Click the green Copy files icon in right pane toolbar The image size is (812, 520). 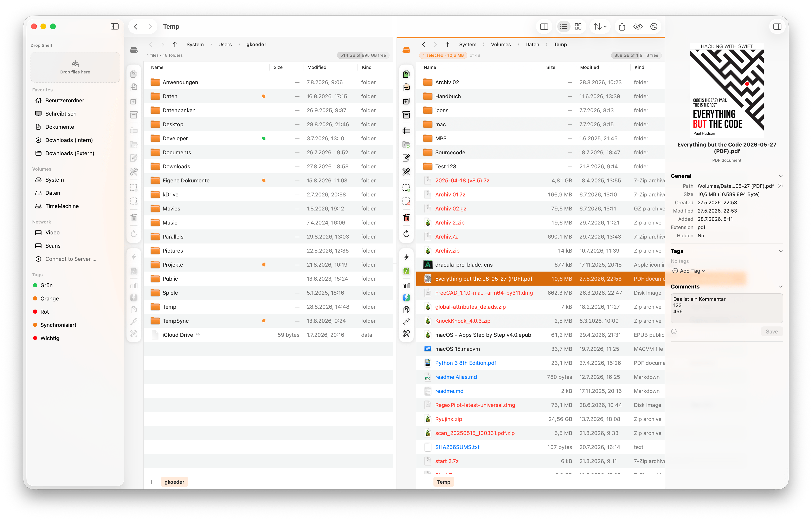(406, 74)
